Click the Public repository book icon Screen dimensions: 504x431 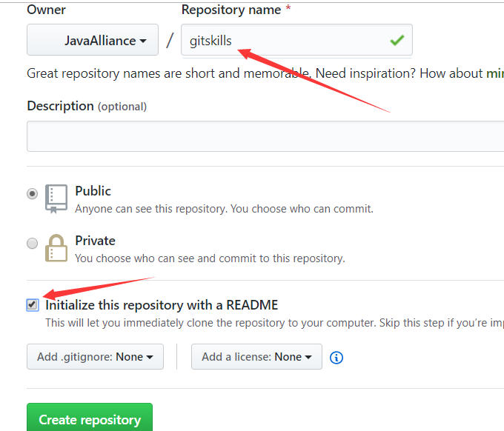point(56,198)
